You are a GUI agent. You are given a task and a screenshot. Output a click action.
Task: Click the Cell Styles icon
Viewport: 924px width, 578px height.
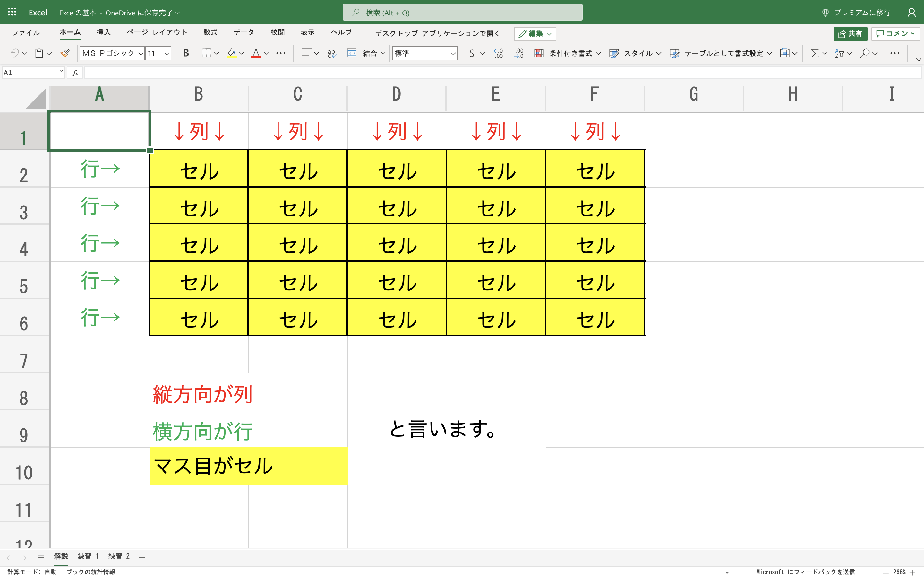[614, 53]
